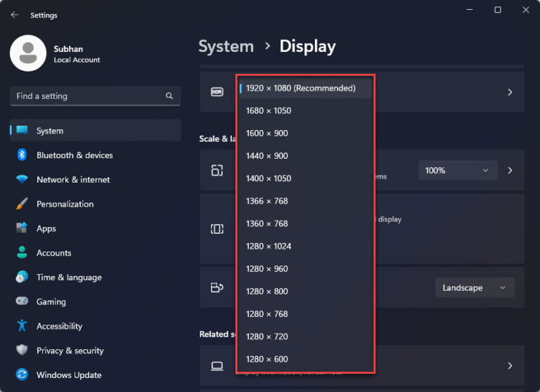The height and width of the screenshot is (392, 540).
Task: Pick 1280 × 720 resolution
Action: coord(267,337)
